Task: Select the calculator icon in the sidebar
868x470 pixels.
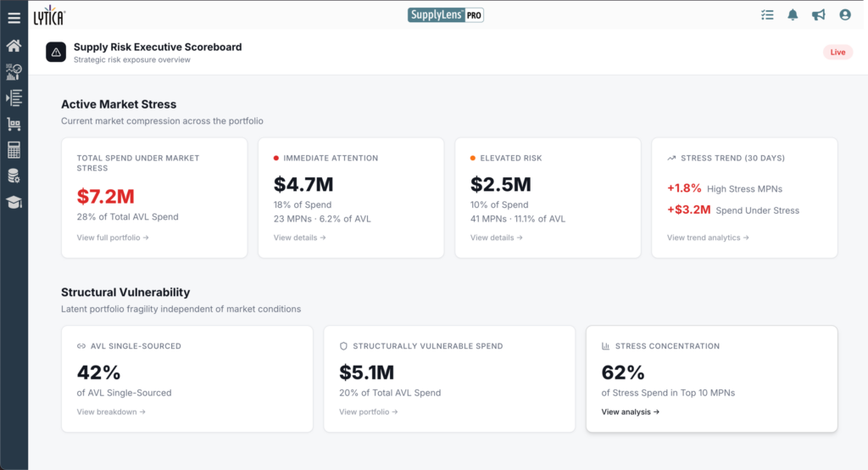Action: click(x=14, y=150)
